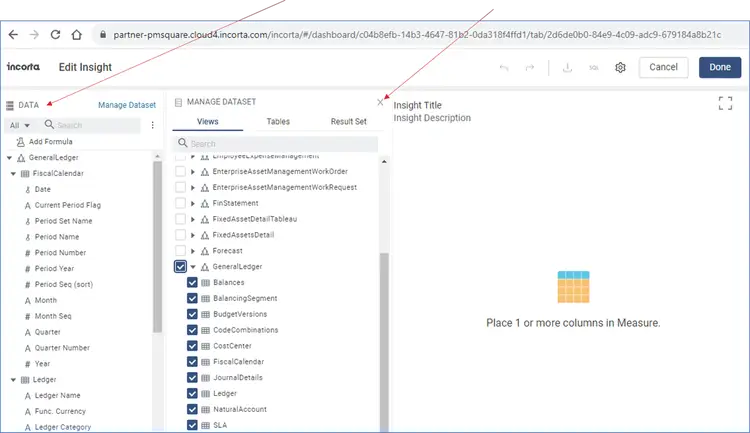Click the FinStatement schema icon
The height and width of the screenshot is (433, 750).
(205, 203)
